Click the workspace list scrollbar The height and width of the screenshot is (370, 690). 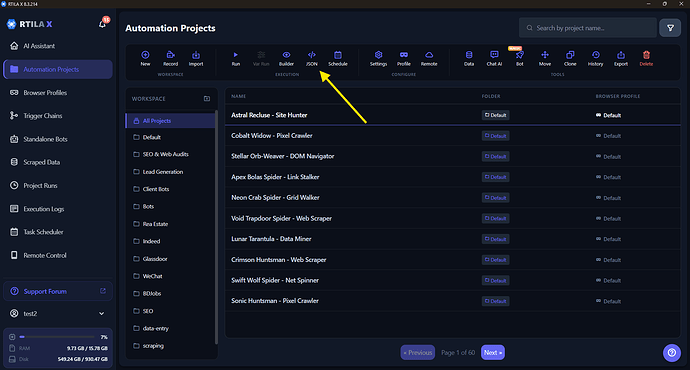(216, 227)
